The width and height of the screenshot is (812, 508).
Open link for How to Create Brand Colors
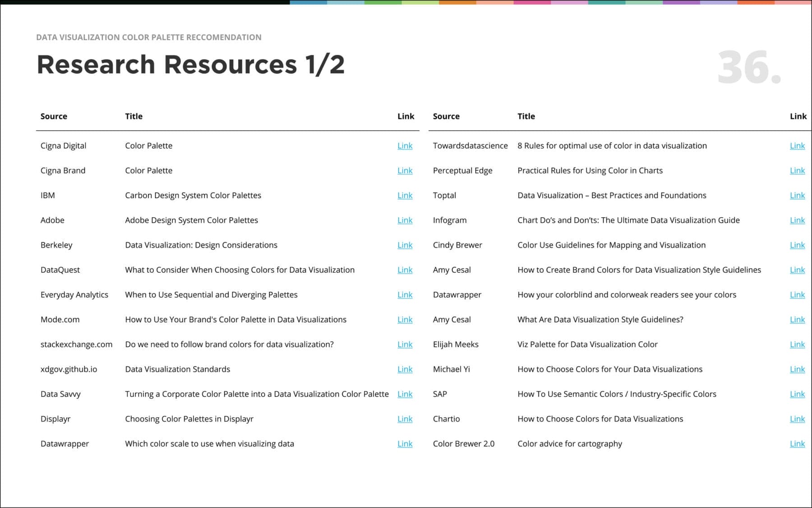[x=797, y=270]
